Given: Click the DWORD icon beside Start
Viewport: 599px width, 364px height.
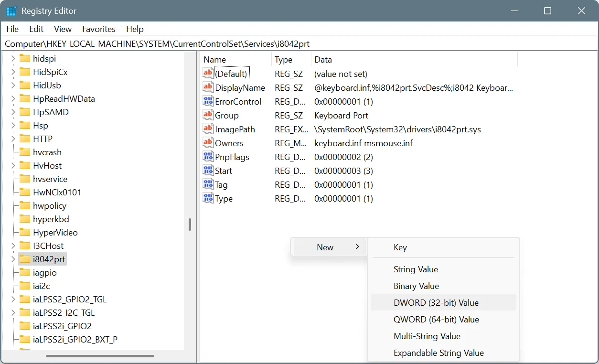Looking at the screenshot, I should point(208,171).
